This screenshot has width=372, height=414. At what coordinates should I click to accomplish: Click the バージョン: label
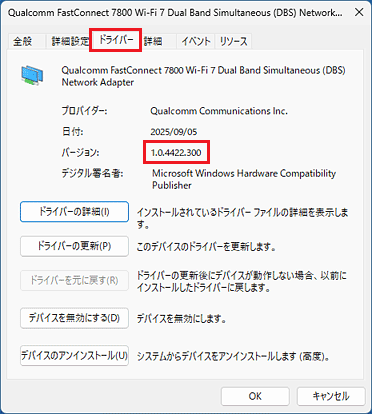pyautogui.click(x=80, y=153)
